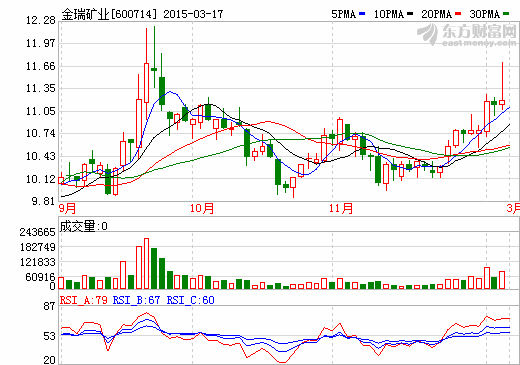Click the 9.81 price axis label

[43, 201]
